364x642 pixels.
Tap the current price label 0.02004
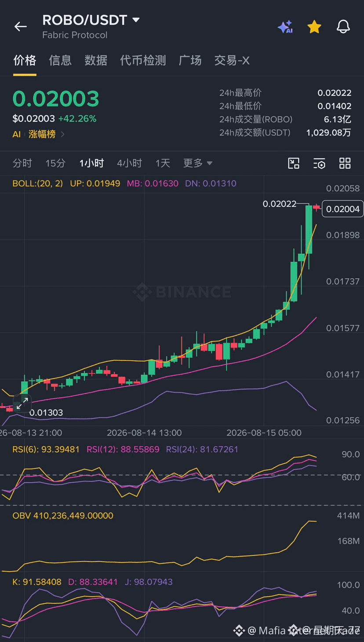[x=343, y=209]
